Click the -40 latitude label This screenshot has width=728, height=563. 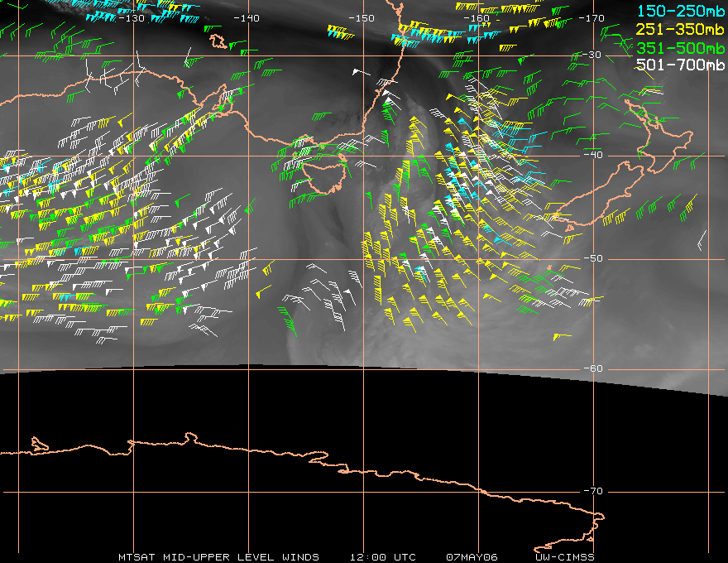(593, 154)
